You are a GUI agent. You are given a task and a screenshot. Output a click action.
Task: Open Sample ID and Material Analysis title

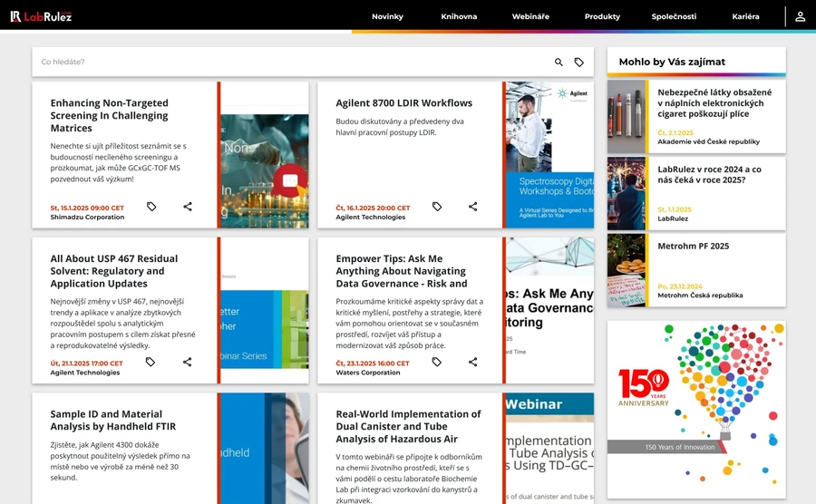[x=113, y=421]
